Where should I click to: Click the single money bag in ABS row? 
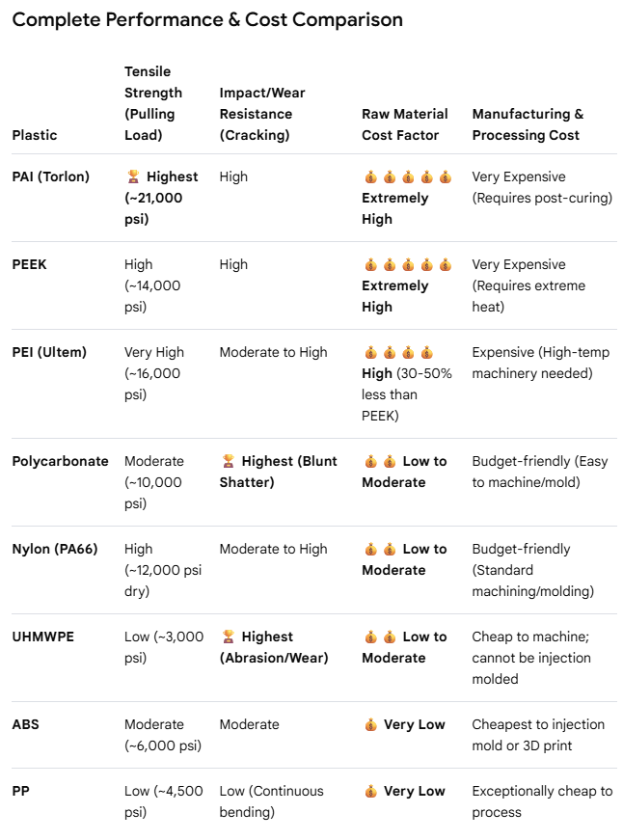370,725
